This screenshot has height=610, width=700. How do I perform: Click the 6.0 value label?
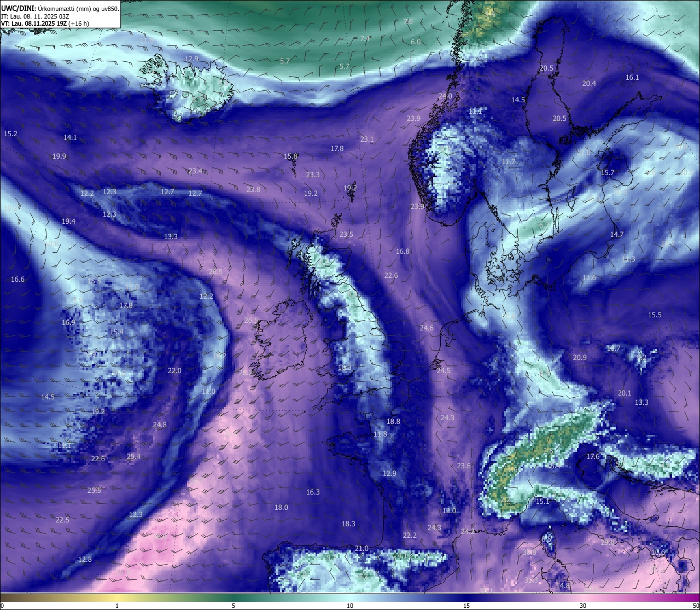click(416, 42)
